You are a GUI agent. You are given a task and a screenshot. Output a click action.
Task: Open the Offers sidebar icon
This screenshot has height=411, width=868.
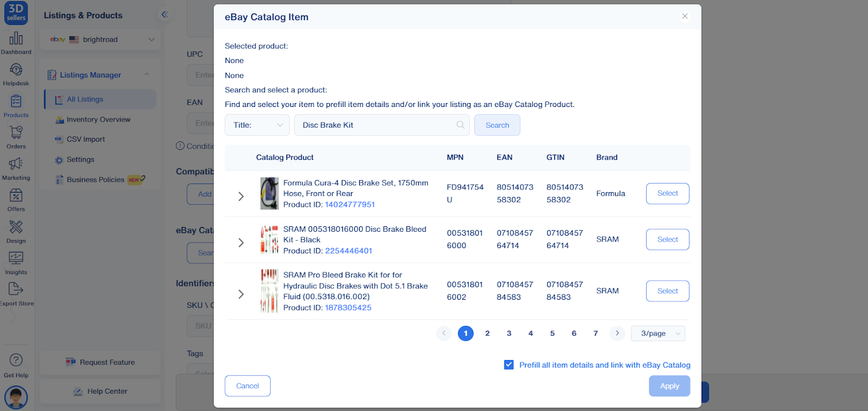(16, 200)
